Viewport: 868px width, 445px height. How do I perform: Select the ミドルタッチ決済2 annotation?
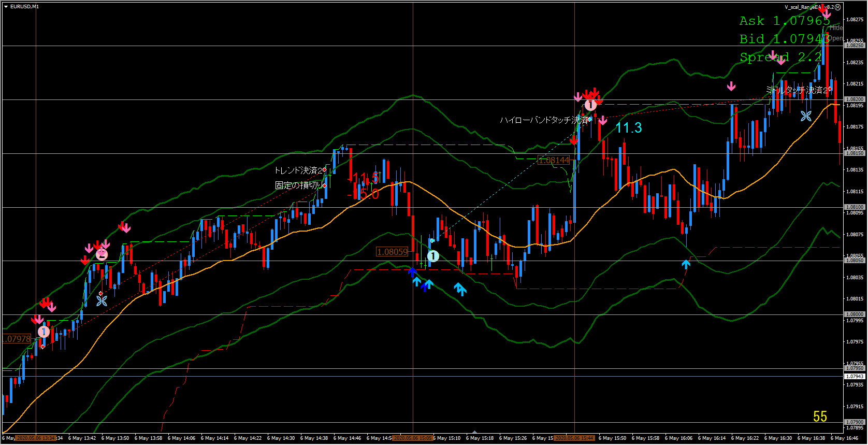tap(797, 90)
